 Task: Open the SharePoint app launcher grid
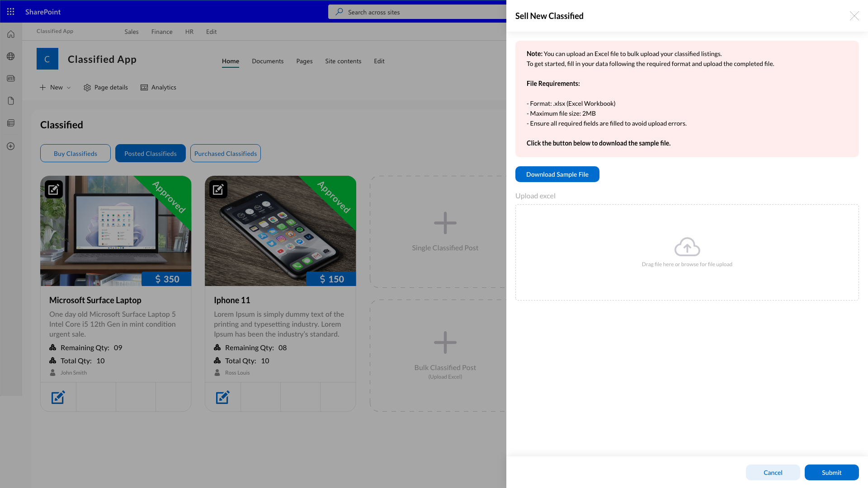point(11,12)
